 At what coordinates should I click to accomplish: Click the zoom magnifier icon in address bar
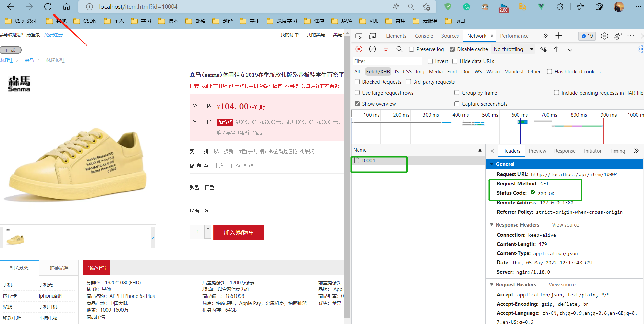(x=411, y=7)
